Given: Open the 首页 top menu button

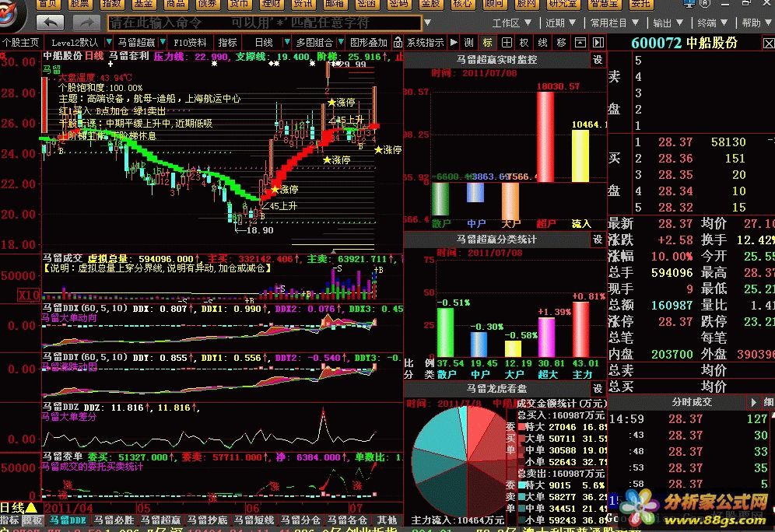Looking at the screenshot, I should point(47,5).
